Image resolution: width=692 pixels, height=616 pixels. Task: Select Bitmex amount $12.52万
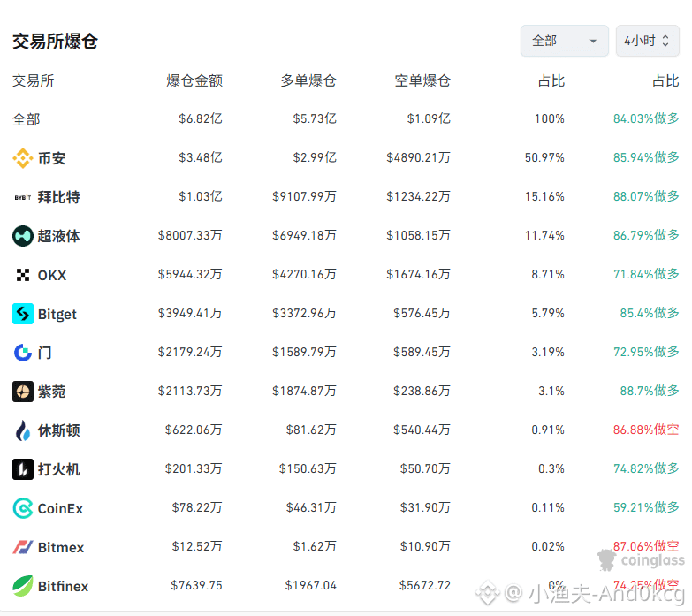pos(197,546)
